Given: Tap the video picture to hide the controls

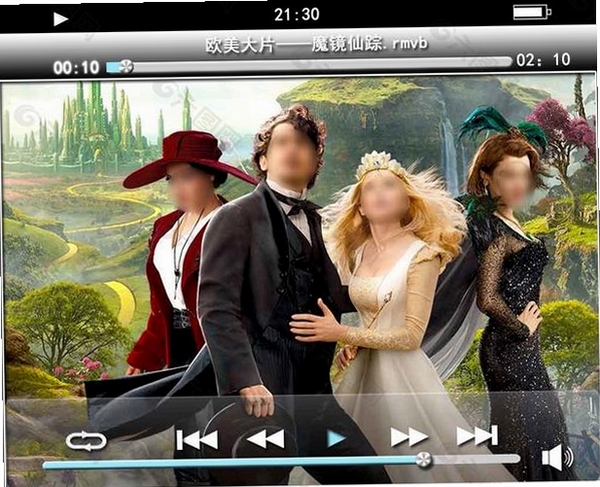Looking at the screenshot, I should pyautogui.click(x=300, y=237).
